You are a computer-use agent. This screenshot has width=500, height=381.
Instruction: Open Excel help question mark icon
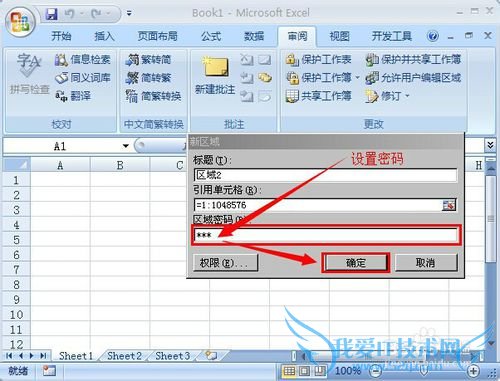click(x=433, y=36)
